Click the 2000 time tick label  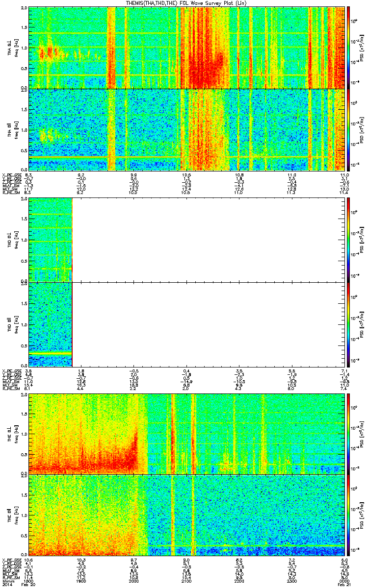click(134, 582)
